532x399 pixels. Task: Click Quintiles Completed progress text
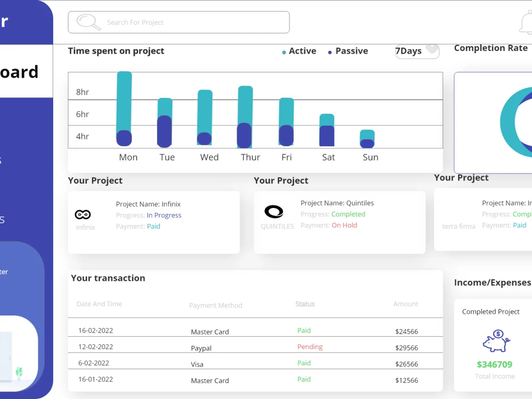(x=348, y=214)
